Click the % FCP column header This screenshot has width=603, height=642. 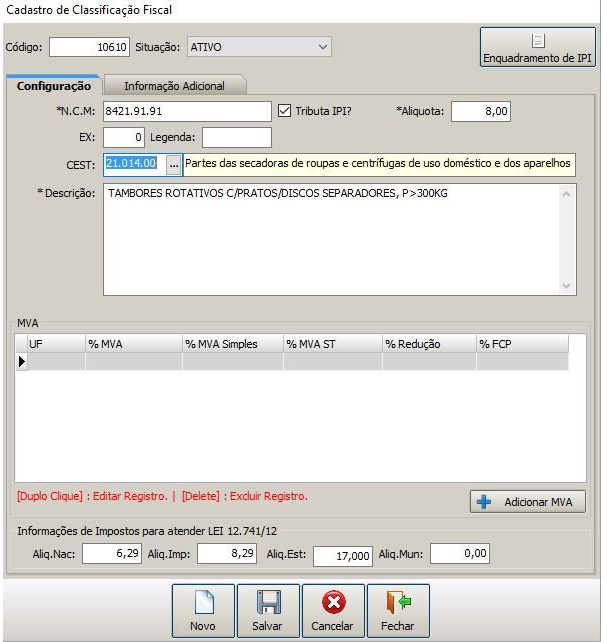[x=523, y=344]
